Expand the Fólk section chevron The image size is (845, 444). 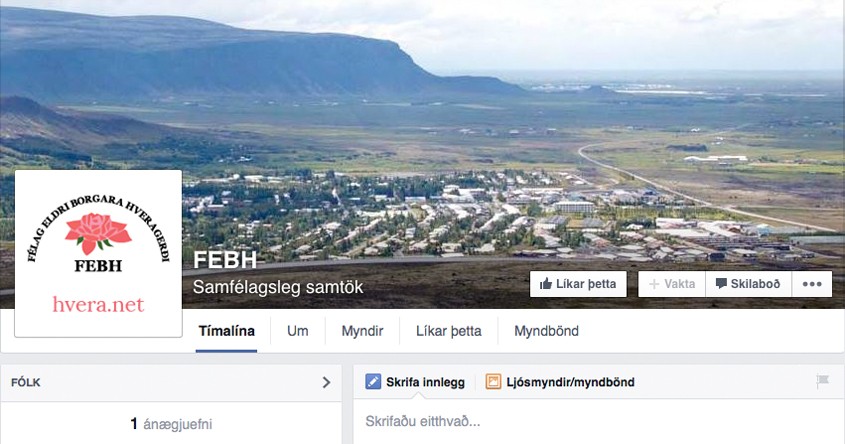point(326,382)
